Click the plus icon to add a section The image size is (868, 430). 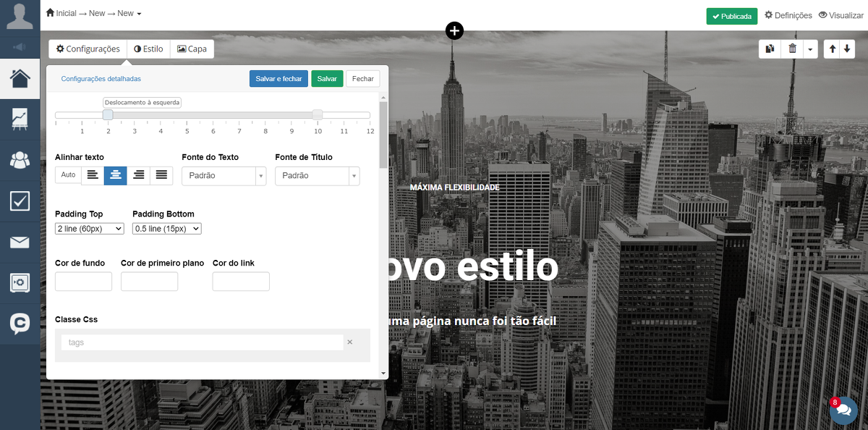pyautogui.click(x=454, y=30)
